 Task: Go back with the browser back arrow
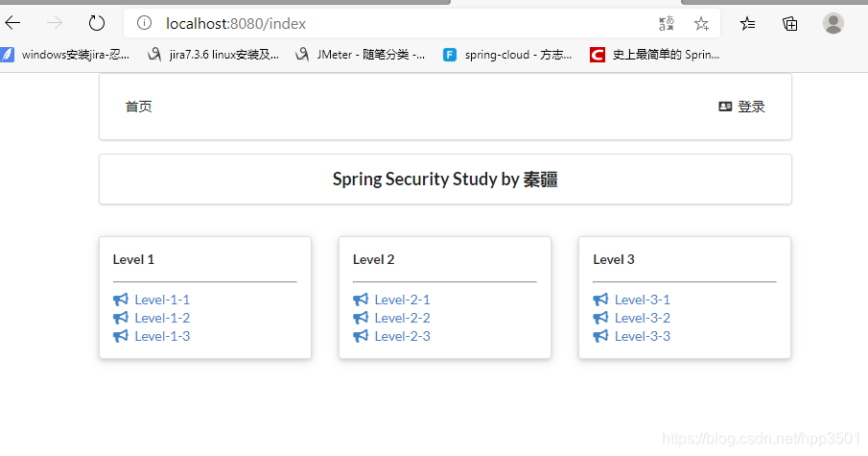point(12,23)
